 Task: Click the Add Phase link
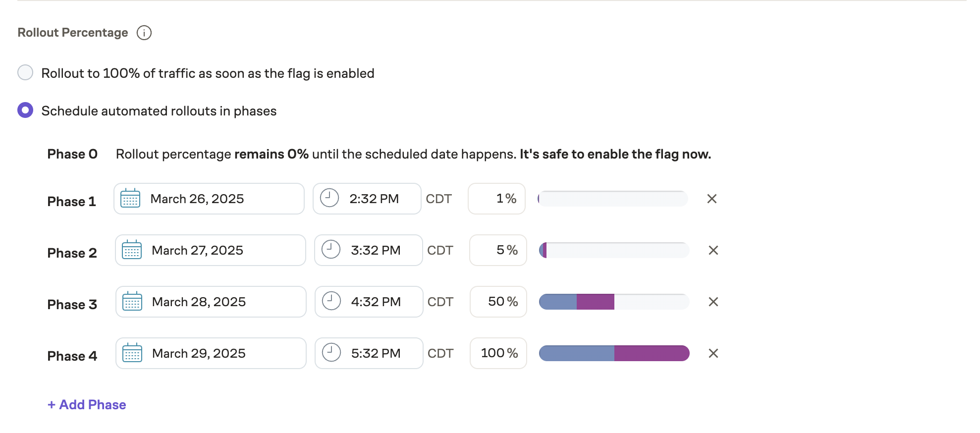pos(87,405)
